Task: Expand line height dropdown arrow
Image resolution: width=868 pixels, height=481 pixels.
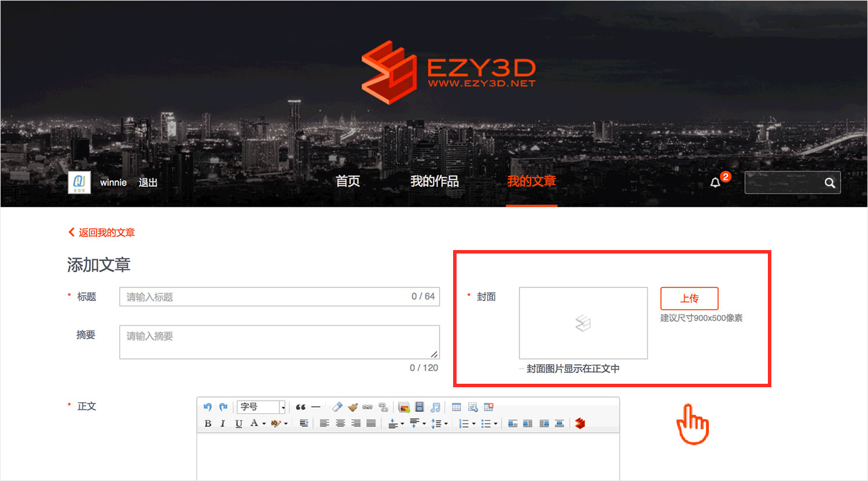Action: coord(446,424)
